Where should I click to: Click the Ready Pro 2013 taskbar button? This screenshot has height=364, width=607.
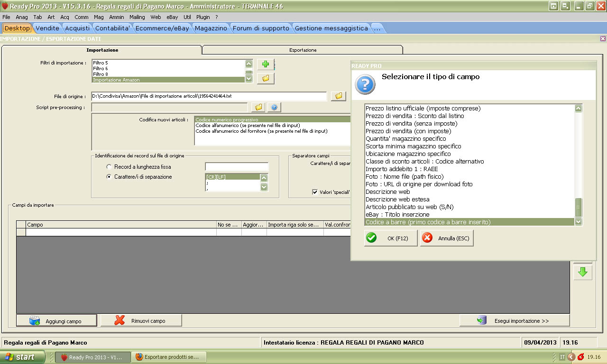pyautogui.click(x=92, y=357)
